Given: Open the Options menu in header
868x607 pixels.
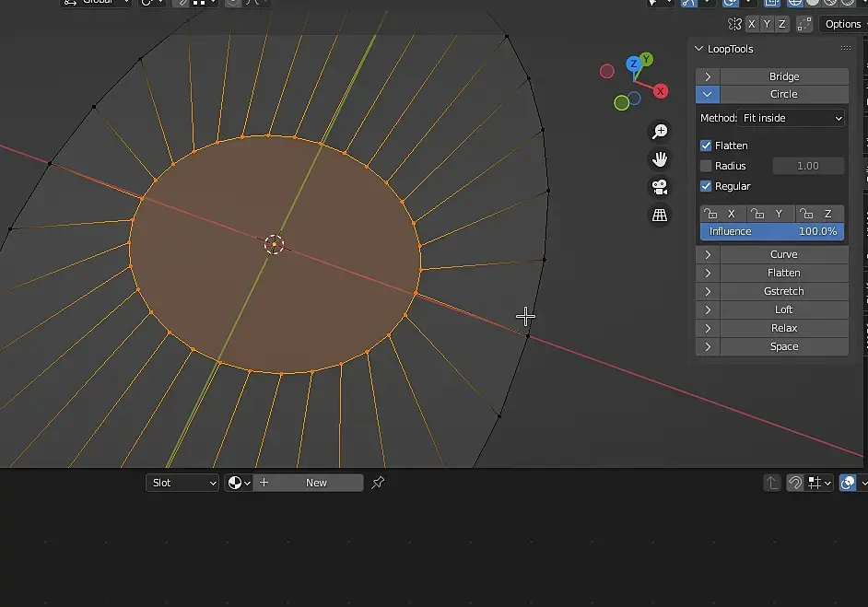Looking at the screenshot, I should point(842,24).
